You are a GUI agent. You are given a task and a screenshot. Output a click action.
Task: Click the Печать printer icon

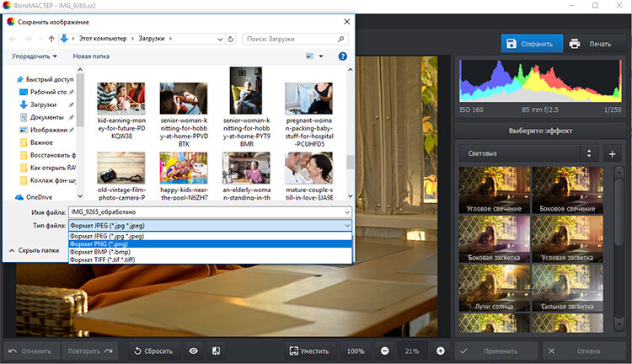[x=575, y=44]
